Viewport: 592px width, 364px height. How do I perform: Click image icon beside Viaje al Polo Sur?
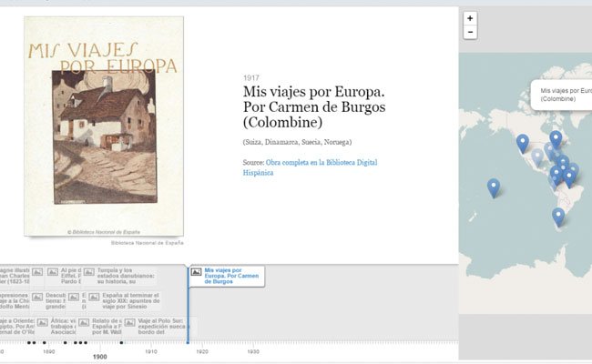[129, 322]
